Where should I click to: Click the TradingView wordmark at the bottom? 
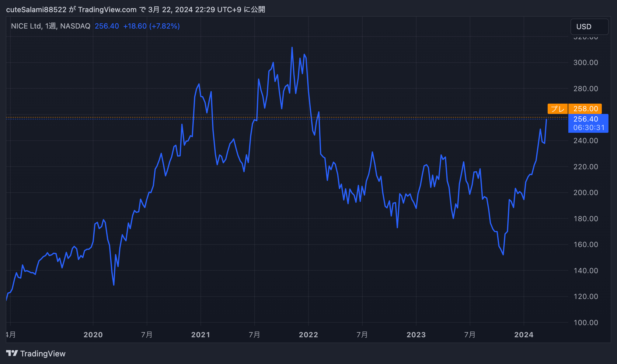tap(43, 354)
